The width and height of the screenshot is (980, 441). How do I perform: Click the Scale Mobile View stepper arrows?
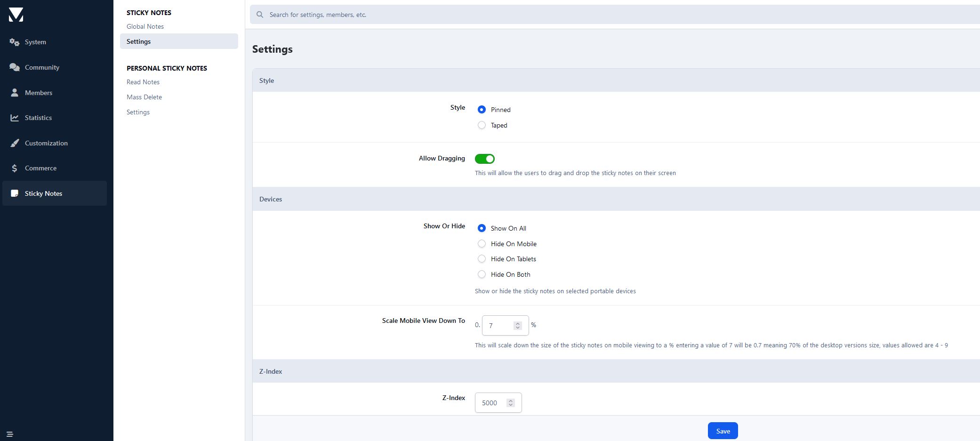pyautogui.click(x=518, y=326)
